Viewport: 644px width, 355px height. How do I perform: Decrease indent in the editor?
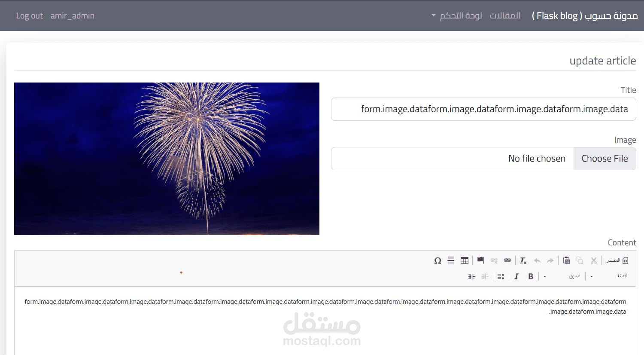point(485,276)
